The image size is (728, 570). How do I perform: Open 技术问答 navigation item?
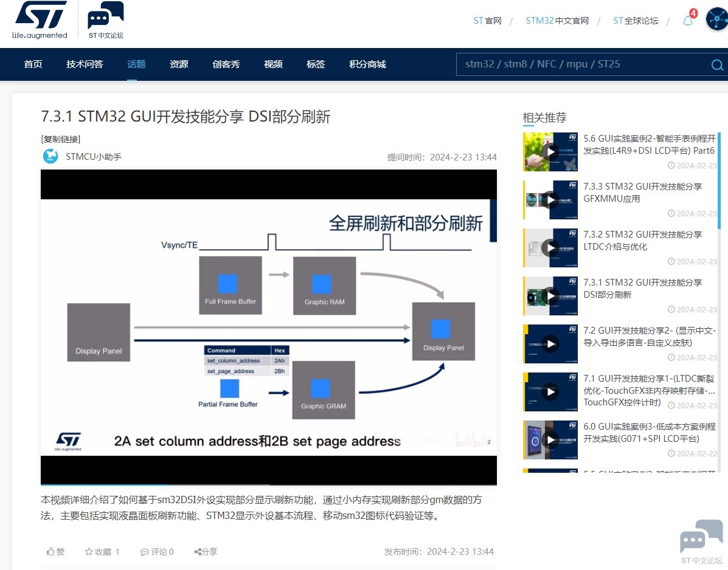[x=85, y=64]
